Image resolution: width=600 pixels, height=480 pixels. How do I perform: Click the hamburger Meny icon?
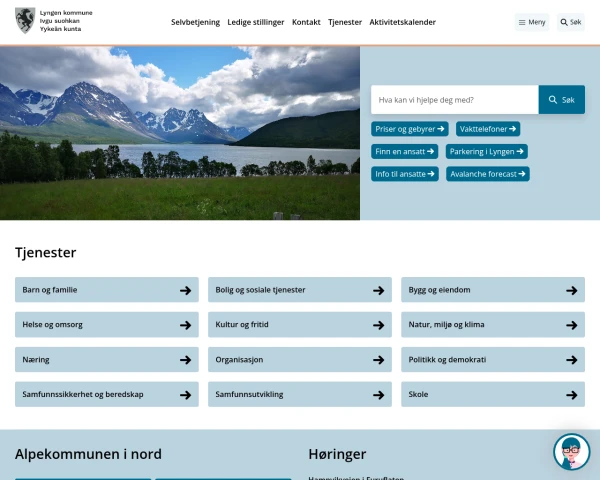click(x=522, y=23)
